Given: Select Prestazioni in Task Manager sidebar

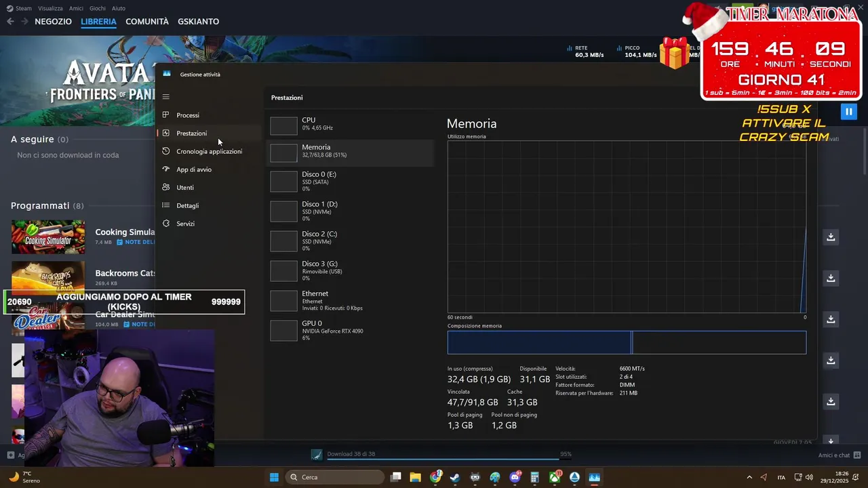Looking at the screenshot, I should (x=209, y=134).
